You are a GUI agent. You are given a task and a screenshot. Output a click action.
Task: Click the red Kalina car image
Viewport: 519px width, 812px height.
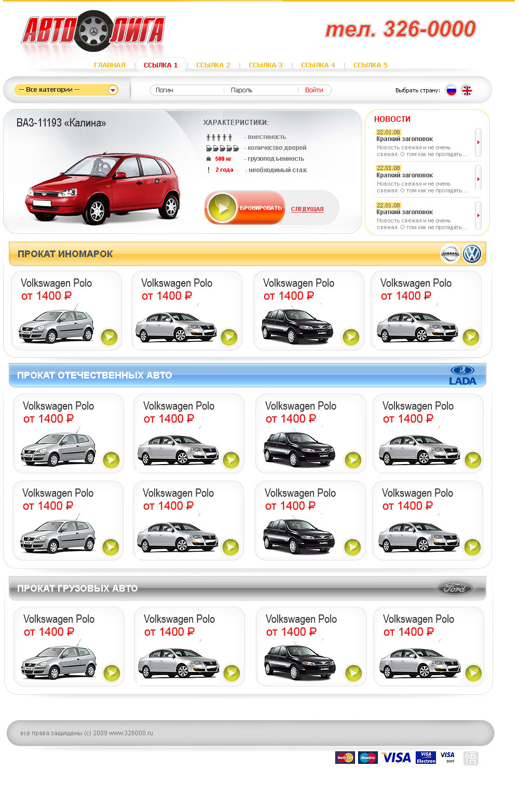[104, 187]
